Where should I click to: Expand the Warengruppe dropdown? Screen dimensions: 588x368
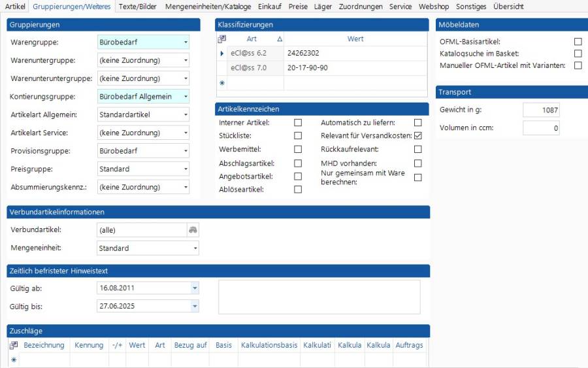pos(186,42)
